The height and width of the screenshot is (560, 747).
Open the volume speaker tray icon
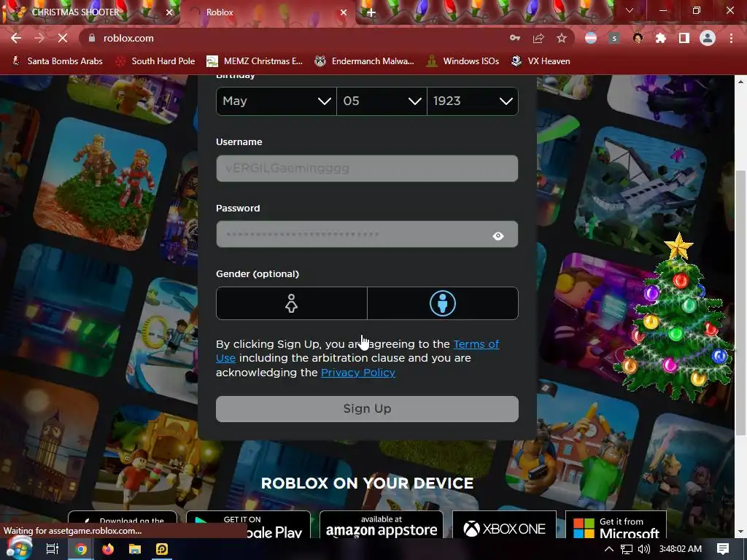click(643, 549)
